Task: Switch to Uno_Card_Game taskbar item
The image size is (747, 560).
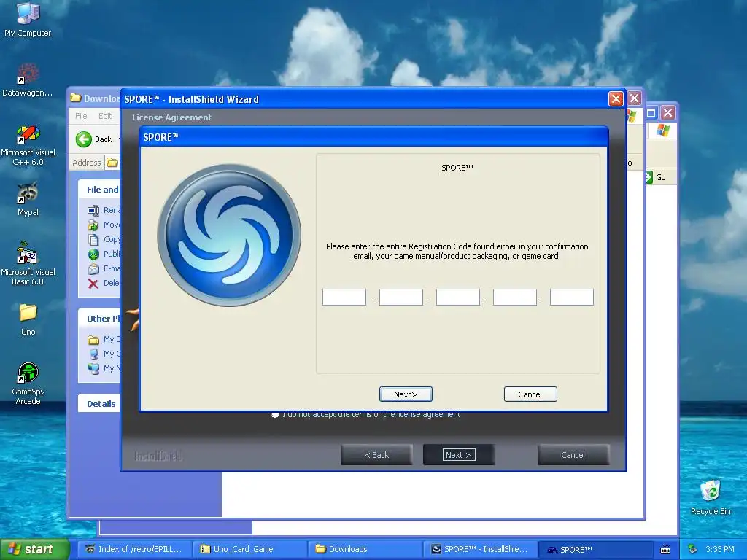Action: click(250, 549)
